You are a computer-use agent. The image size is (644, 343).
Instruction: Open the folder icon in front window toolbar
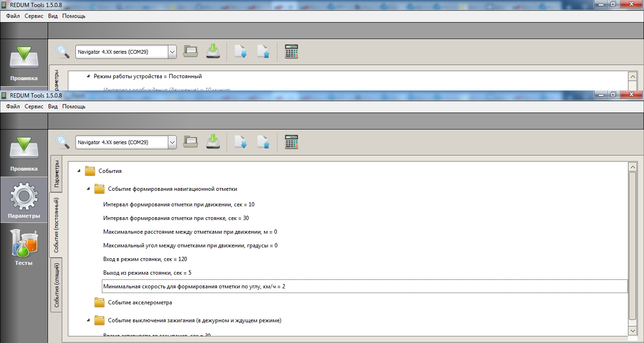[x=190, y=142]
